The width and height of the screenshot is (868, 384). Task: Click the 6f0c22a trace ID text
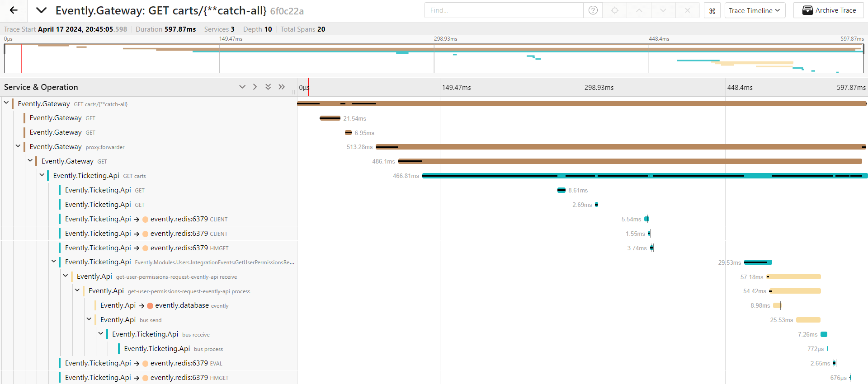[287, 11]
